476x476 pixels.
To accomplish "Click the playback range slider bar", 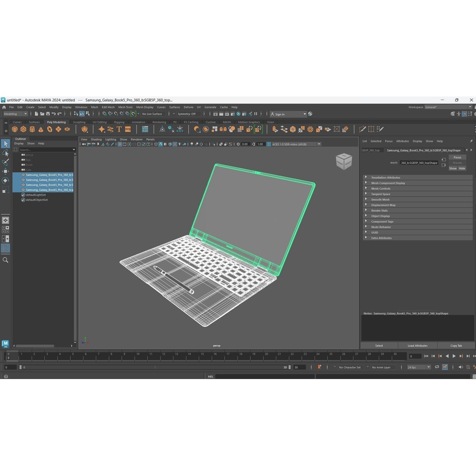I will pyautogui.click(x=155, y=367).
